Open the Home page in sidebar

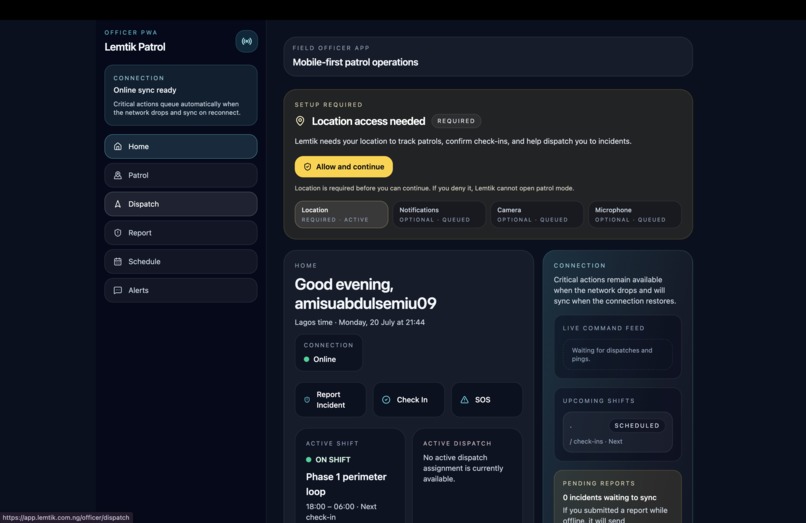point(181,147)
